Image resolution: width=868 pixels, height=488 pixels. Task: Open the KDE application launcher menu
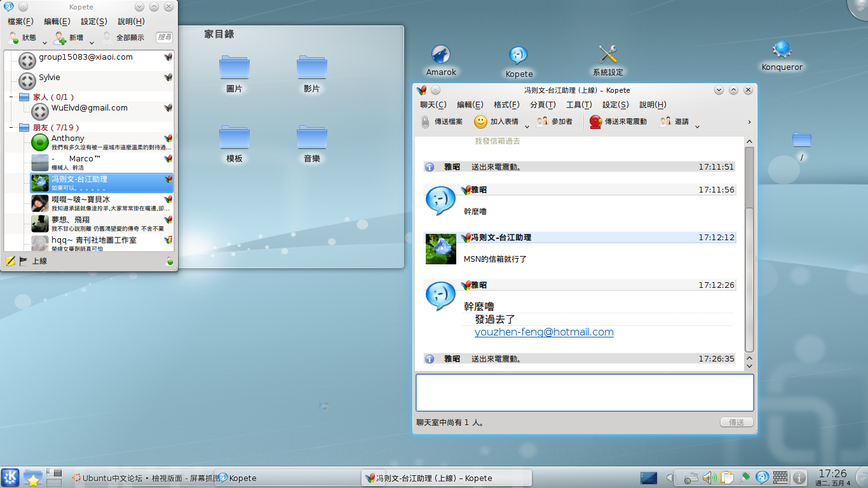[10, 478]
